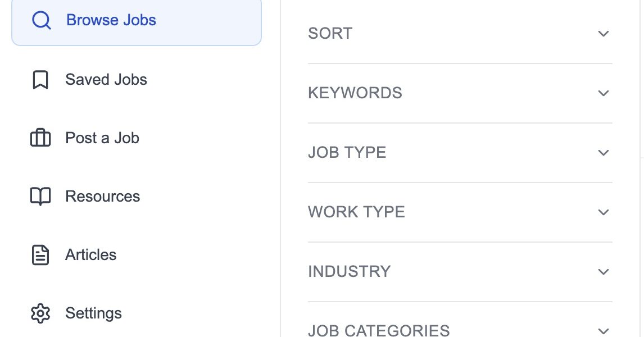
Task: Click the open book icon next to Resources
Action: click(x=40, y=196)
